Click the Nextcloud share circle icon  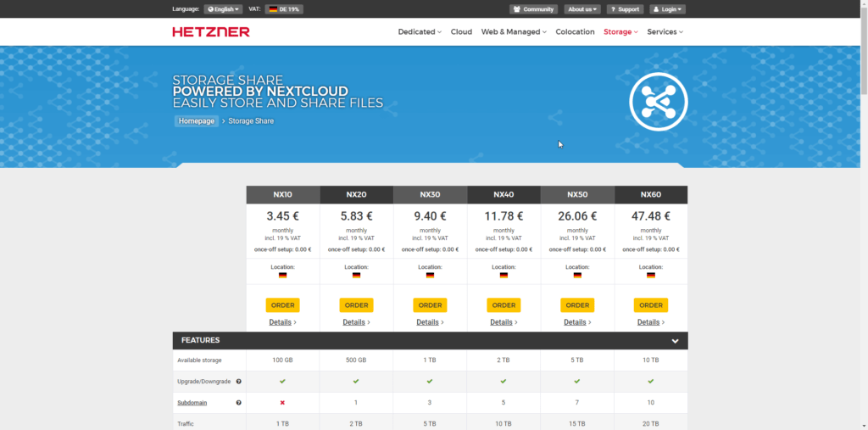click(658, 102)
